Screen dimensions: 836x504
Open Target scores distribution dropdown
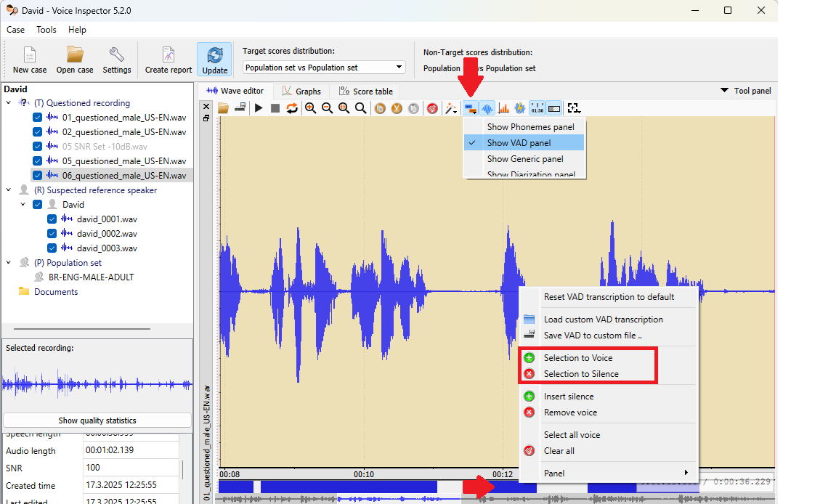point(324,68)
